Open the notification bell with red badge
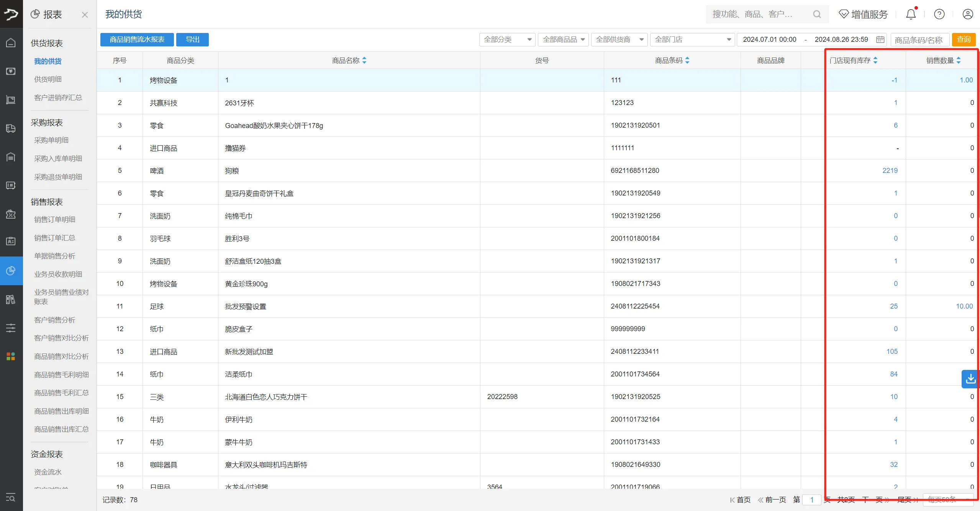 [911, 14]
